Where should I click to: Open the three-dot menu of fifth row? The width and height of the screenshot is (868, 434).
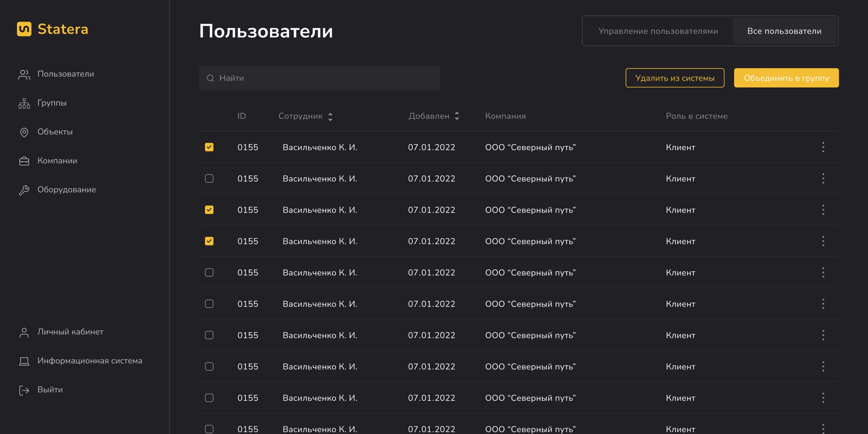pyautogui.click(x=823, y=272)
